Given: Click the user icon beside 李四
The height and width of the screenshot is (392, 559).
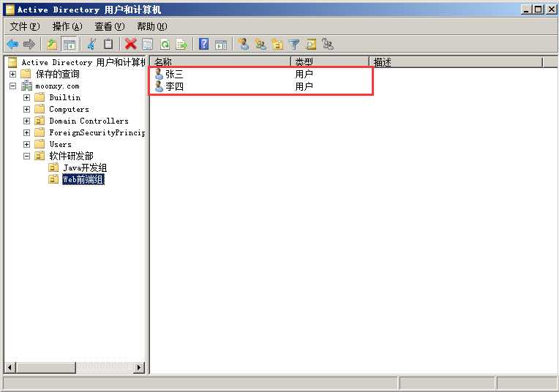Looking at the screenshot, I should 159,86.
